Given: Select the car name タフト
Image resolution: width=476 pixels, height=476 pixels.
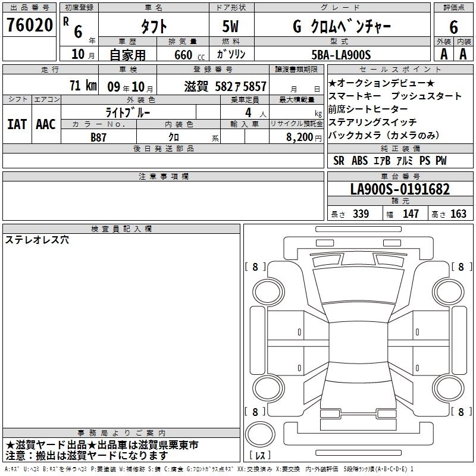Looking at the screenshot, I should (x=152, y=26).
